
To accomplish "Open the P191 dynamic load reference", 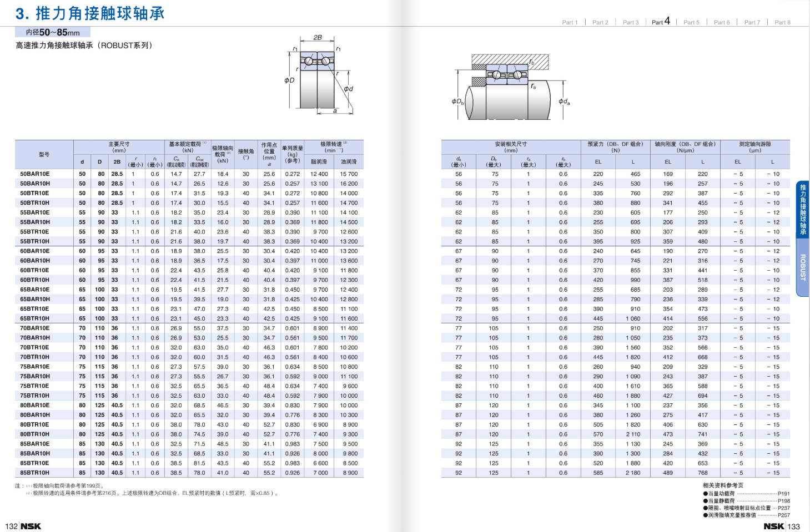I will (x=746, y=493).
